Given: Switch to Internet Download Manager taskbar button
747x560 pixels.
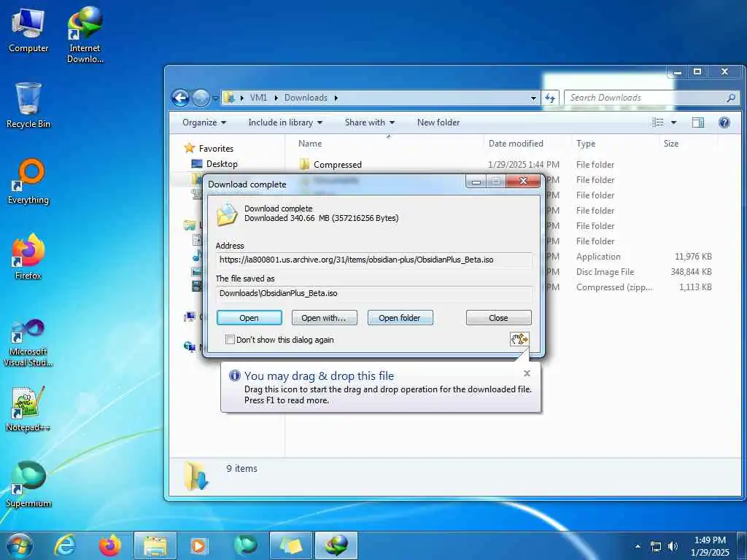Looking at the screenshot, I should tap(336, 545).
